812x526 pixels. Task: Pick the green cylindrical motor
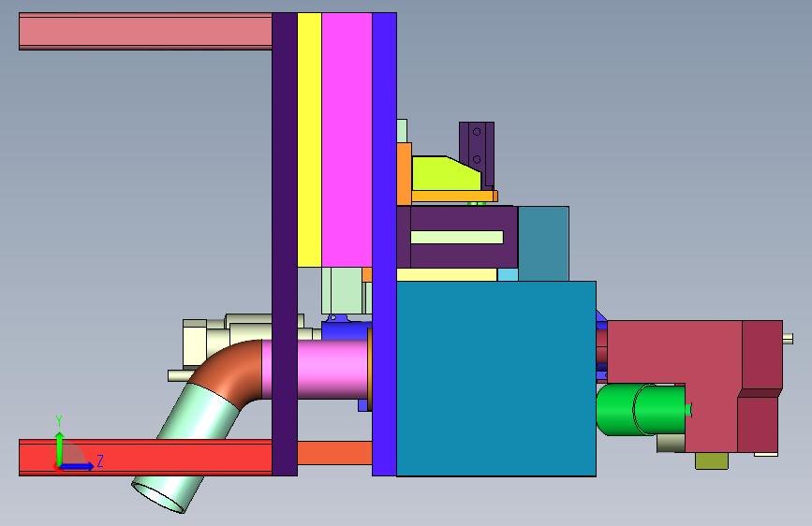point(640,410)
